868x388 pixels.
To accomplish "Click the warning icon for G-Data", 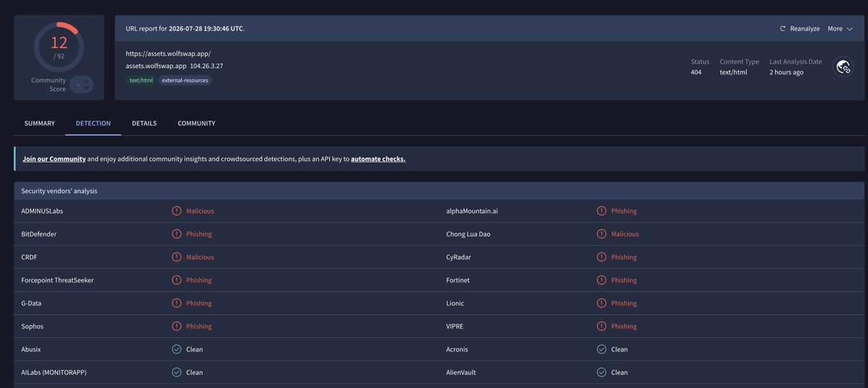I will tap(176, 303).
